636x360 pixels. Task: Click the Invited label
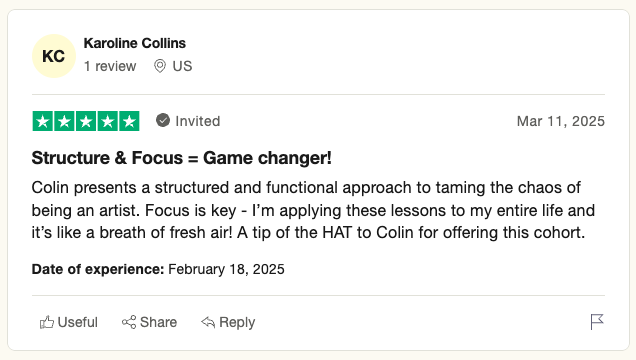point(198,121)
